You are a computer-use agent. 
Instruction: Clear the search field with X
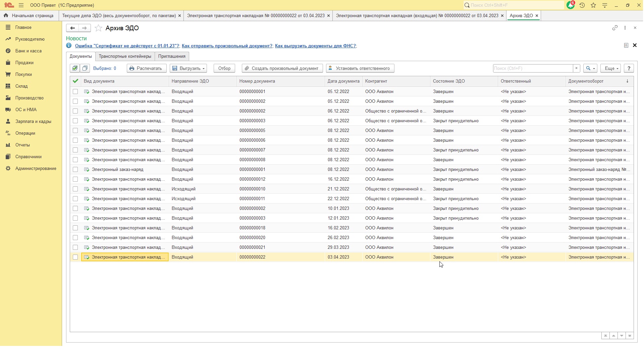577,68
